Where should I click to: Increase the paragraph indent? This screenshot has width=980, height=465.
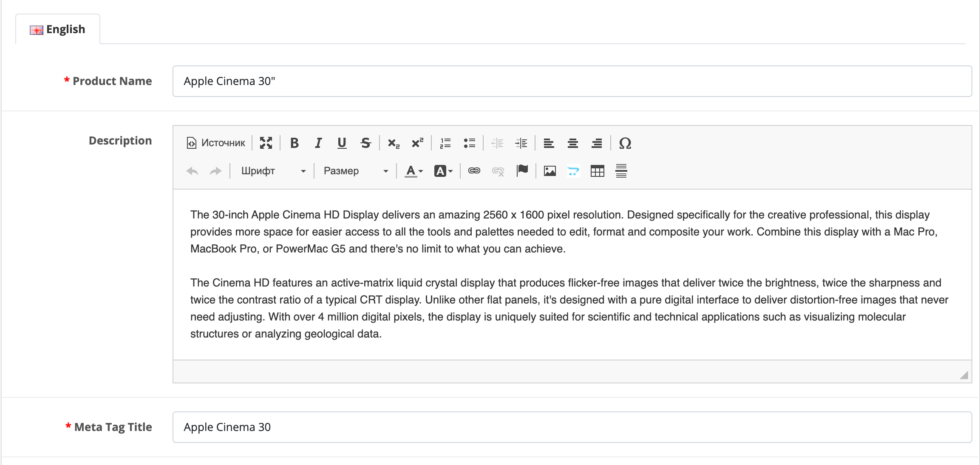pos(521,143)
